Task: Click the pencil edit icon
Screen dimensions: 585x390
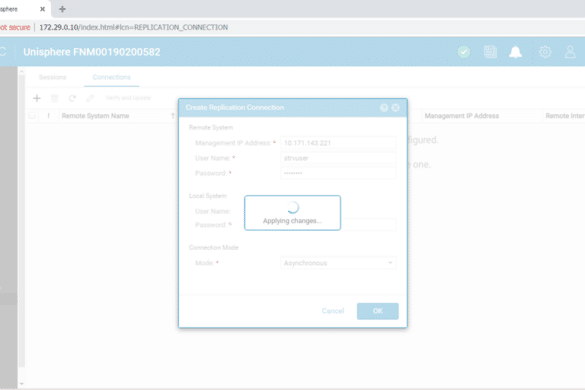Action: tap(90, 98)
